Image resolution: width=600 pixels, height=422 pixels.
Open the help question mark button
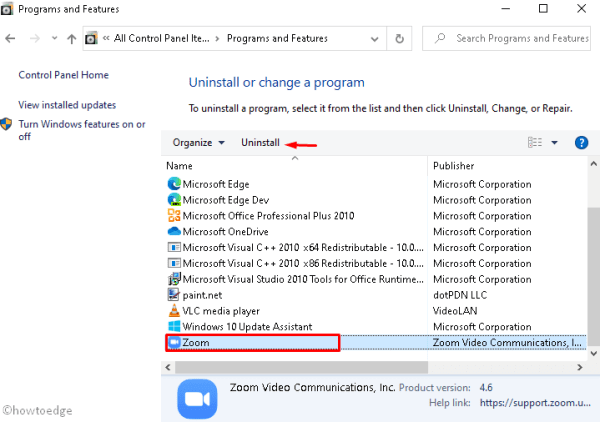(581, 143)
